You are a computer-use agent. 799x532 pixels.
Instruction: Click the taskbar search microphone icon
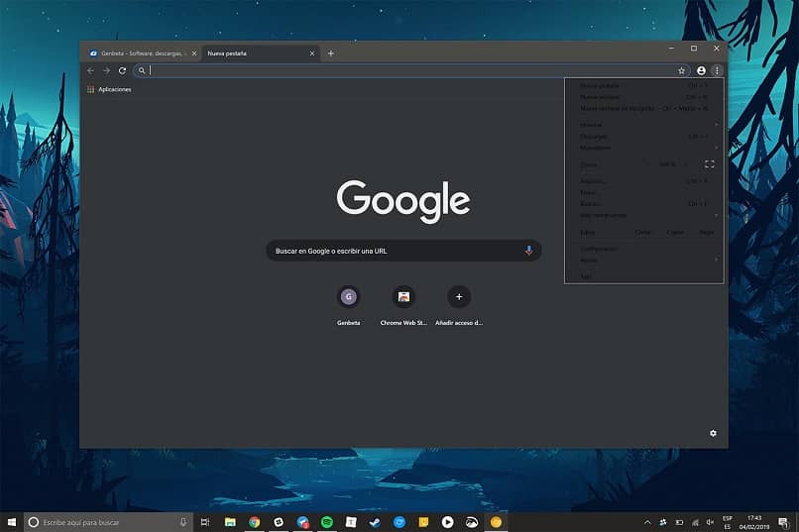(x=183, y=522)
